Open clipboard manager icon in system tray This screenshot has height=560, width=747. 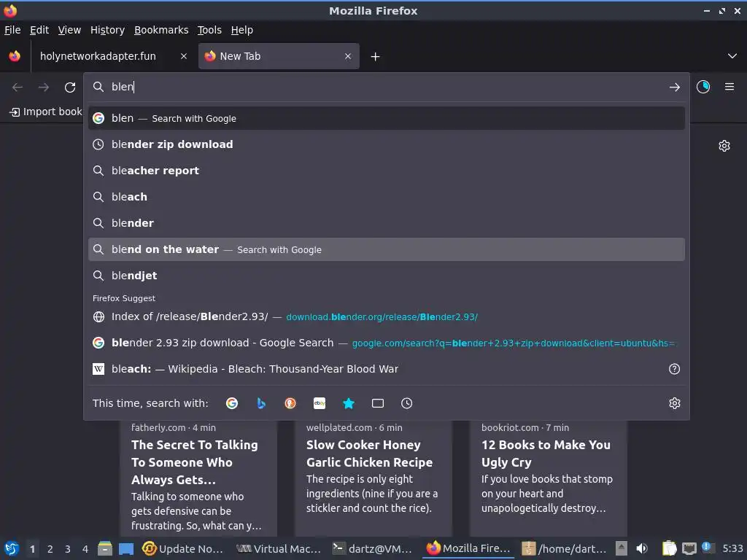(670, 548)
